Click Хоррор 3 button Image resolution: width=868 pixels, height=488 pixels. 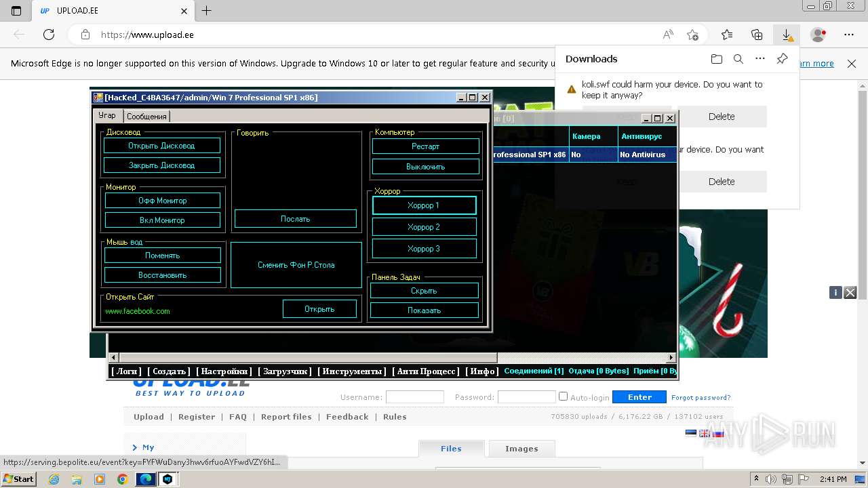425,249
